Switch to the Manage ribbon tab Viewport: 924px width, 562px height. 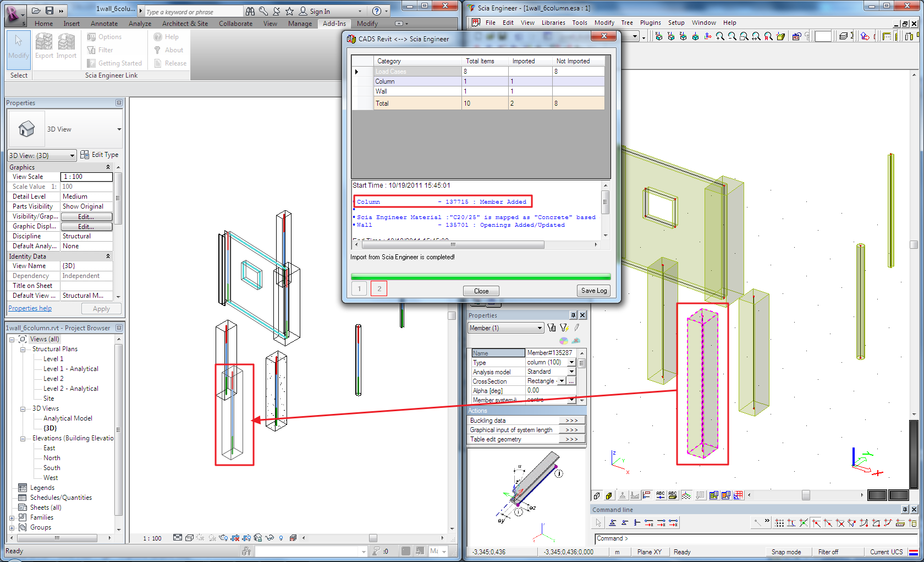coord(300,24)
